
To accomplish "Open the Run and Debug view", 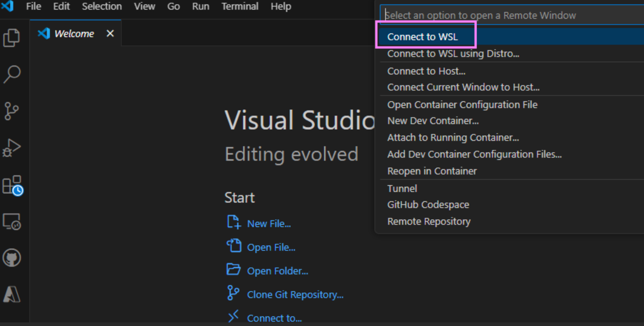I will (12, 148).
